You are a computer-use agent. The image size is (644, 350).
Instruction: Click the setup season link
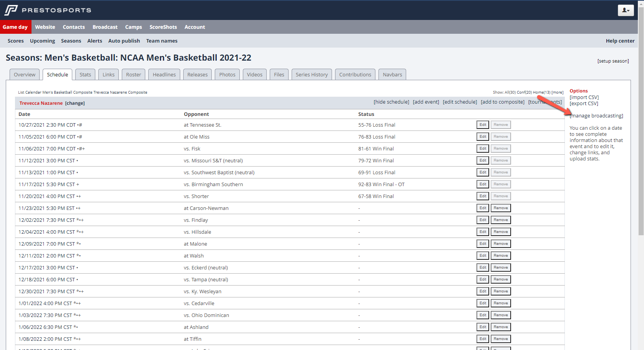click(613, 61)
